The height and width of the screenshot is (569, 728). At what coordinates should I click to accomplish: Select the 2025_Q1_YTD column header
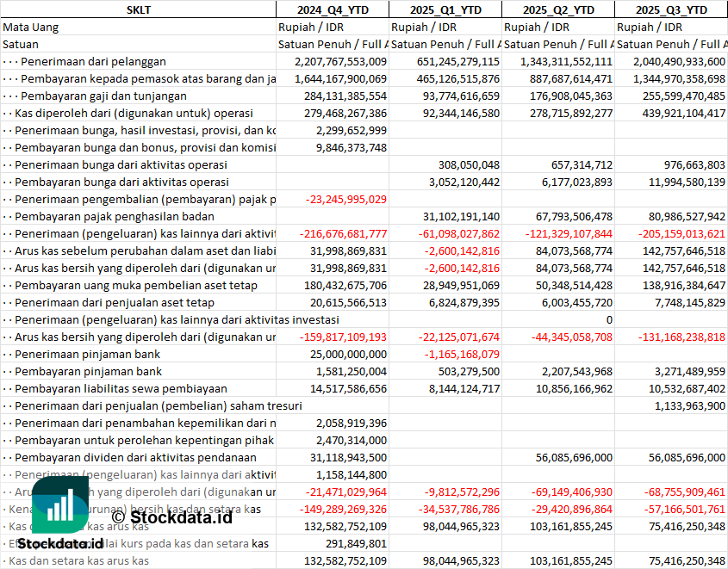[x=445, y=9]
